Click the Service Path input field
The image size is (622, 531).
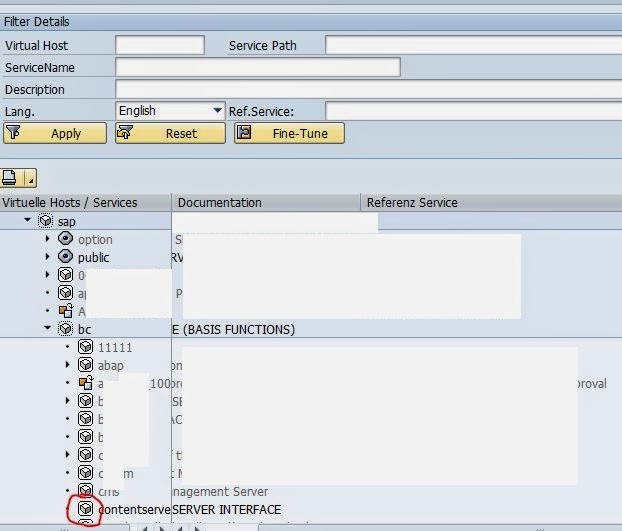[473, 45]
